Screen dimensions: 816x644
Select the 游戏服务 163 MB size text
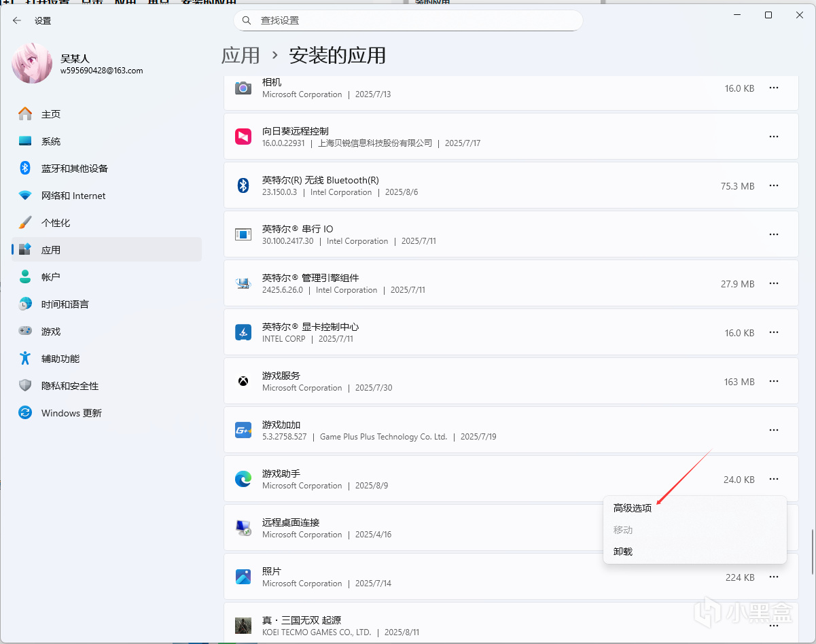click(x=739, y=382)
